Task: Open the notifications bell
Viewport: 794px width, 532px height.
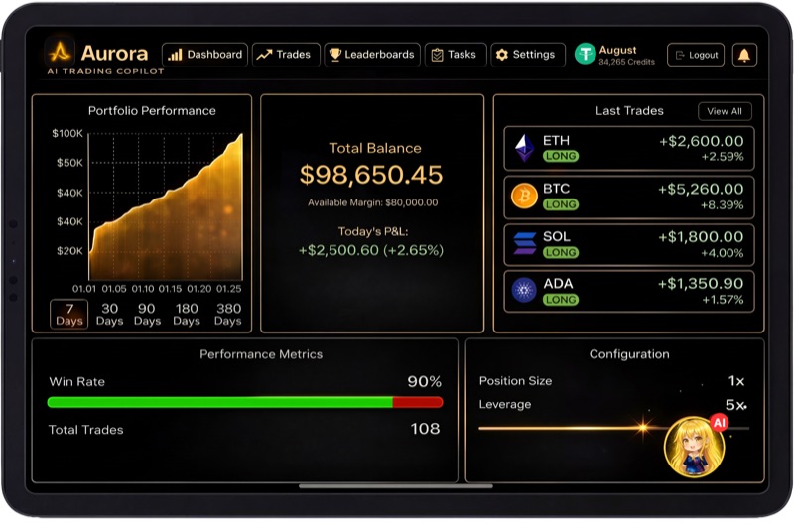Action: click(744, 55)
